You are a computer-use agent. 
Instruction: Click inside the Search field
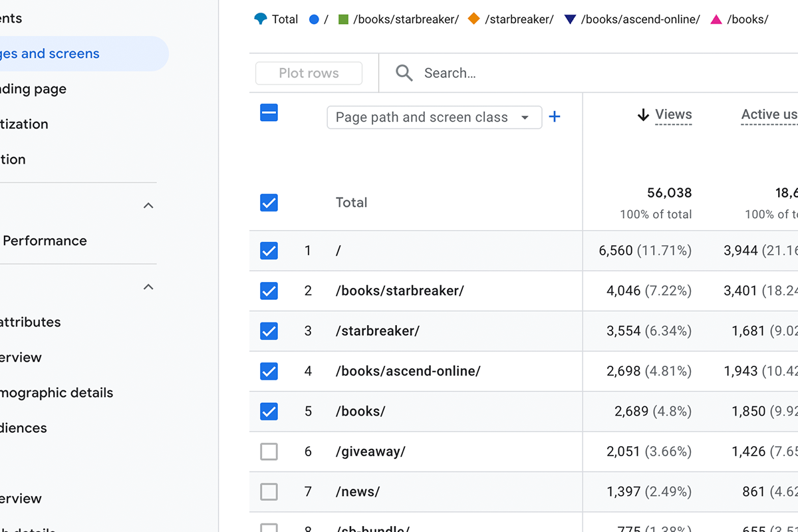tap(532, 73)
